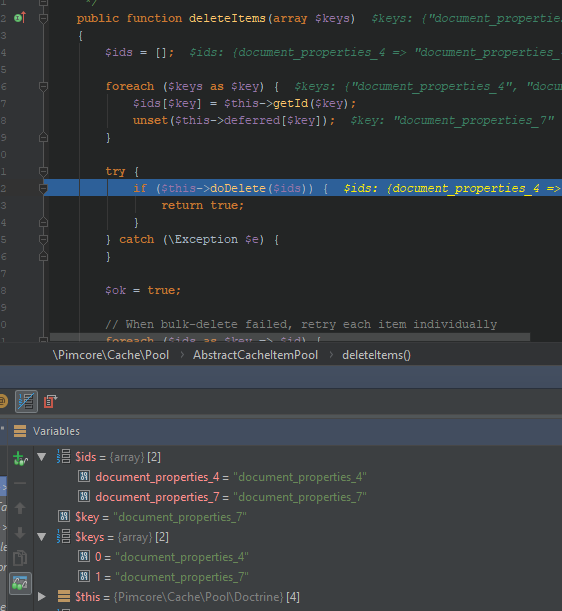Click the Duplicate Watch copy icon
Viewport: 562px width, 611px height.
pyautogui.click(x=20, y=558)
